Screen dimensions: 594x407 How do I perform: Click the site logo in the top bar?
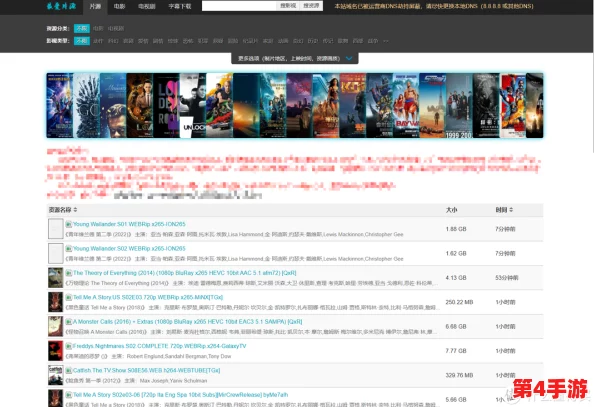[61, 6]
